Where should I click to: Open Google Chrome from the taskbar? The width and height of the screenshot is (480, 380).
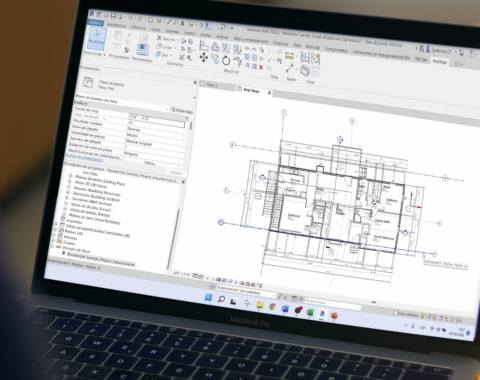pos(272,307)
